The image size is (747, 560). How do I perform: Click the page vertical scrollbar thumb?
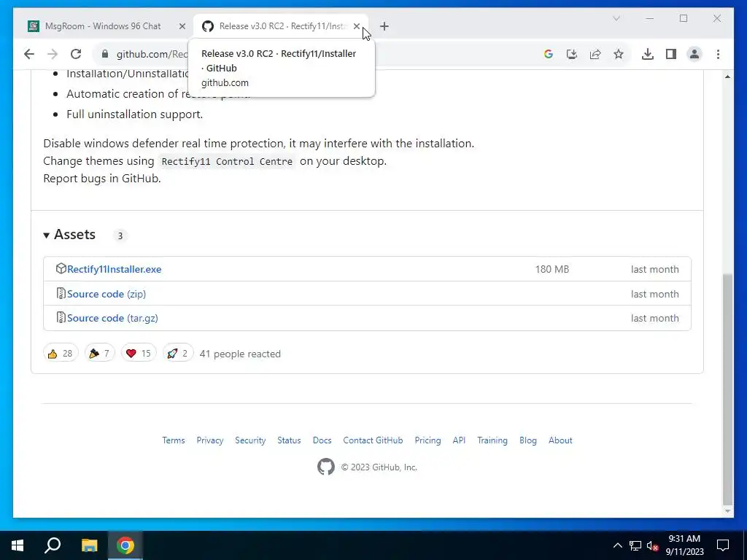[727, 389]
